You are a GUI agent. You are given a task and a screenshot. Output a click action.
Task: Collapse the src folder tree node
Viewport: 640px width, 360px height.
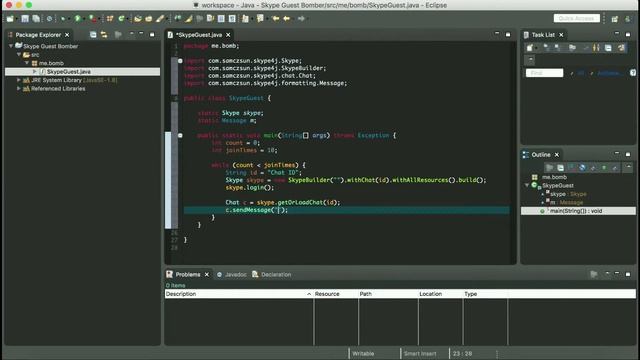pyautogui.click(x=19, y=54)
